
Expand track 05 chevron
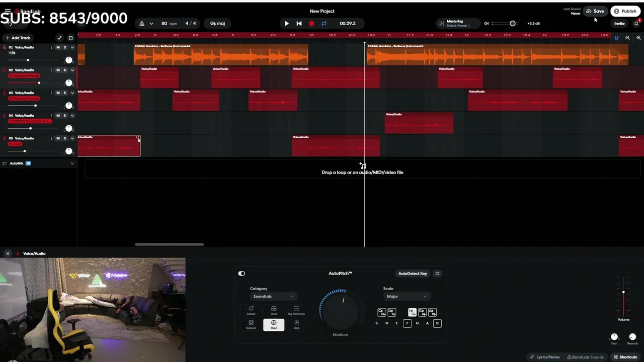click(x=72, y=138)
